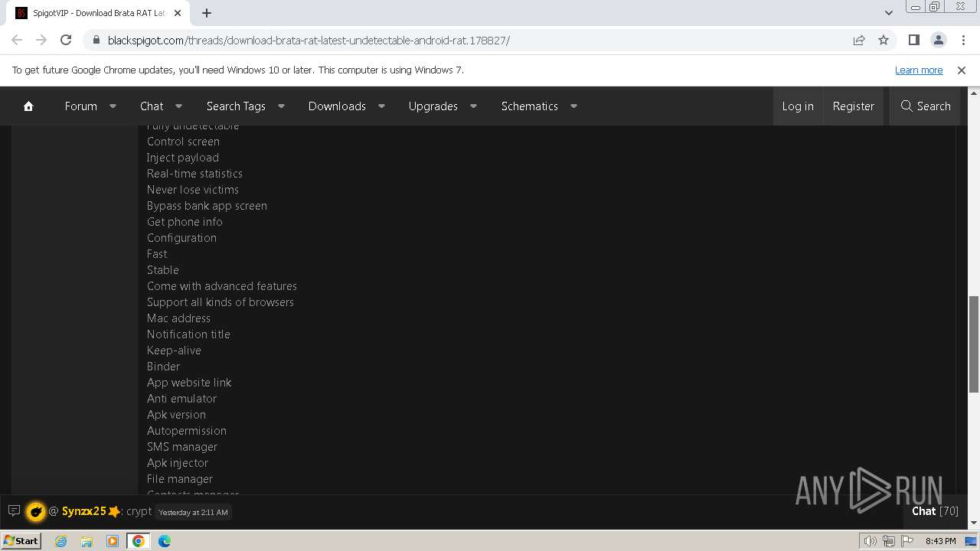Select the text 'Anti emulator'
The height and width of the screenshot is (551, 980).
click(182, 399)
